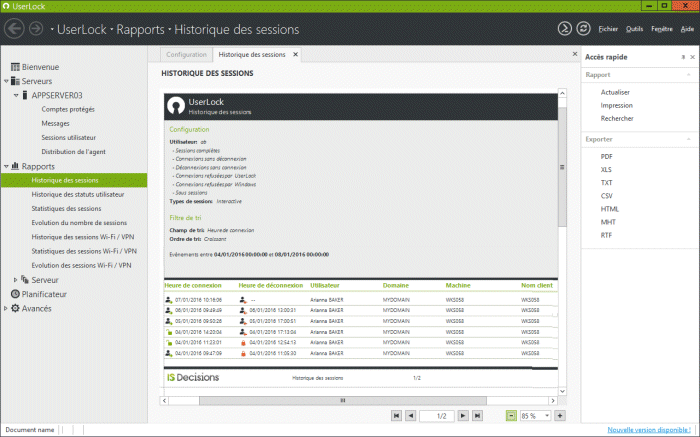Collapse the Exporter section in Accès rapide
Screen dimensions: 700x437
pos(689,139)
